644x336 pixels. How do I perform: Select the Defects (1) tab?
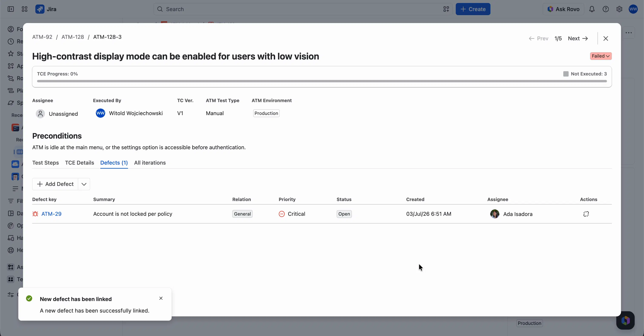[x=114, y=163]
